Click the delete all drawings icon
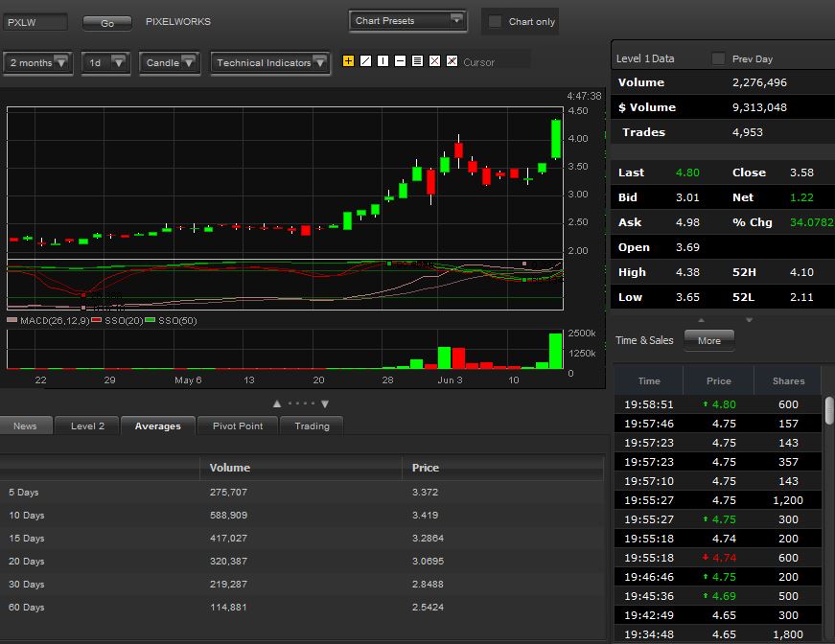 [452, 61]
